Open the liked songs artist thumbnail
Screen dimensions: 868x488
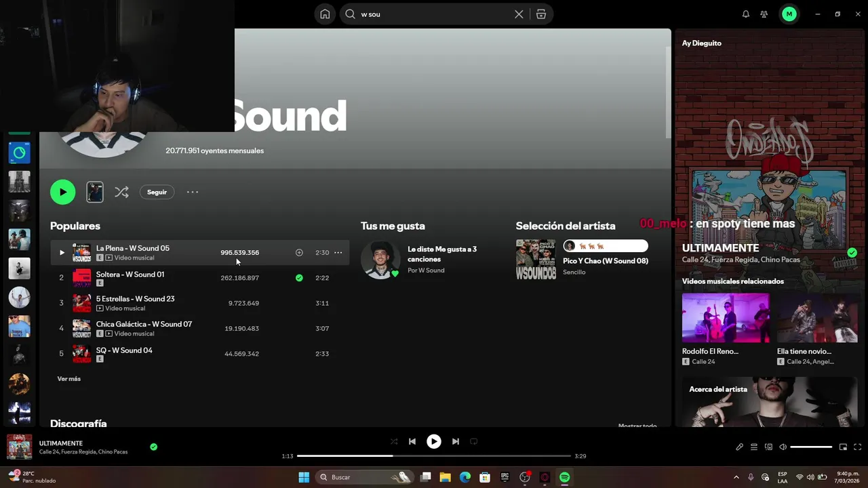(x=380, y=260)
